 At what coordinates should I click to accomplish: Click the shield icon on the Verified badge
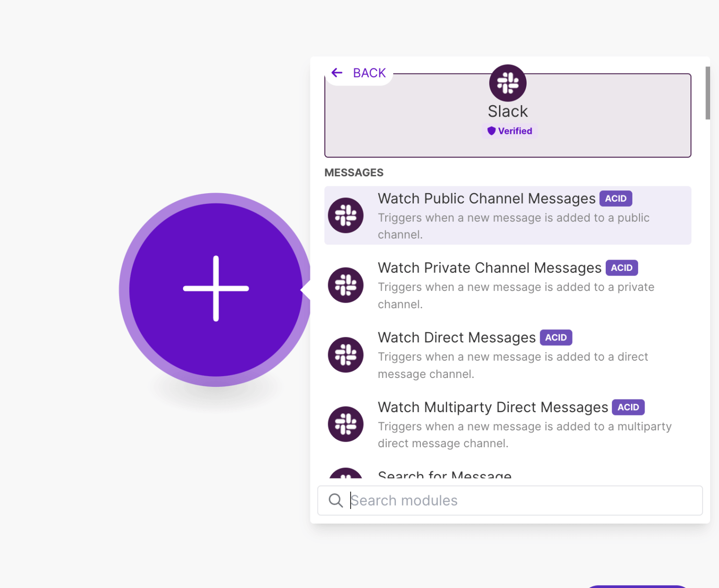pyautogui.click(x=492, y=131)
